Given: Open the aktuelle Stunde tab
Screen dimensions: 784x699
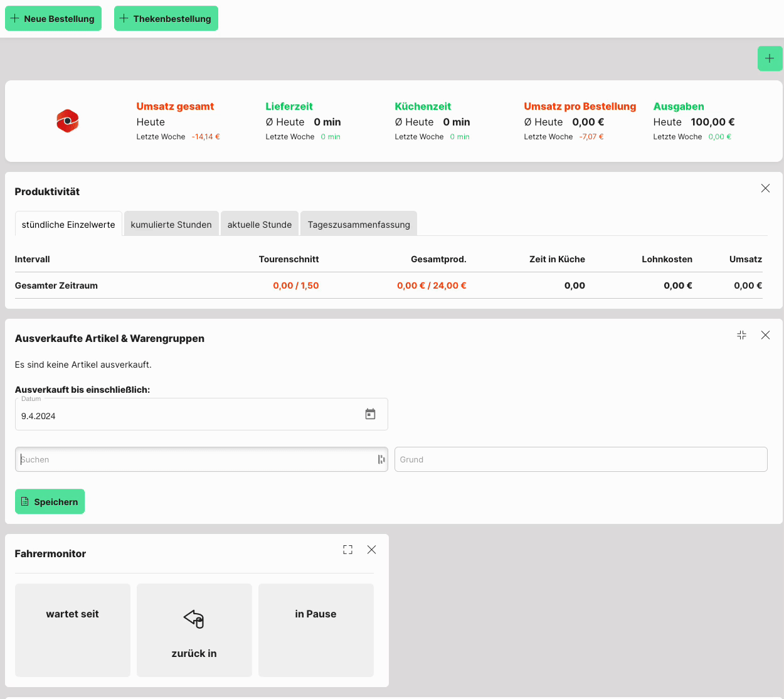Looking at the screenshot, I should [260, 225].
